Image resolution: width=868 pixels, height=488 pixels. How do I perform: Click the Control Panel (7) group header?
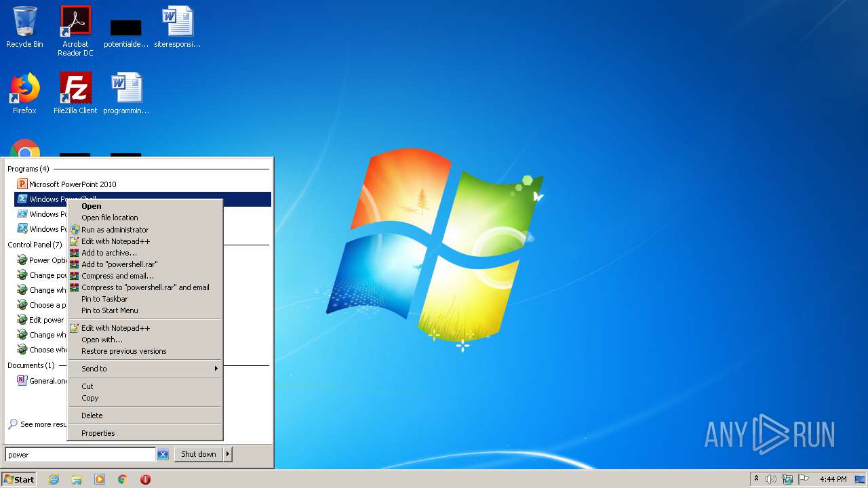[35, 245]
